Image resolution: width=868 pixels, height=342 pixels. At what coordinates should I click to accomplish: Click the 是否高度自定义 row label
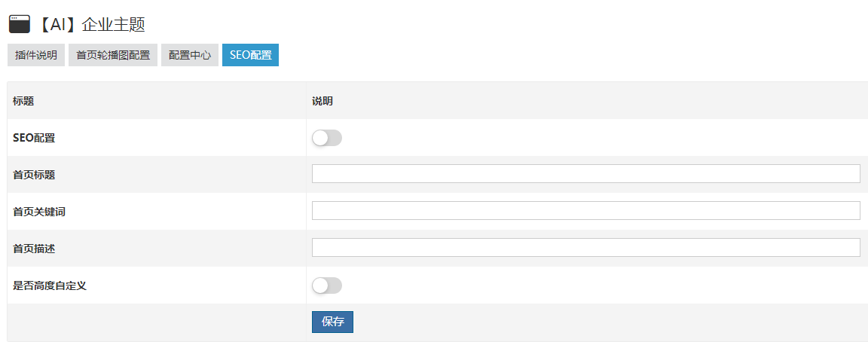point(50,286)
